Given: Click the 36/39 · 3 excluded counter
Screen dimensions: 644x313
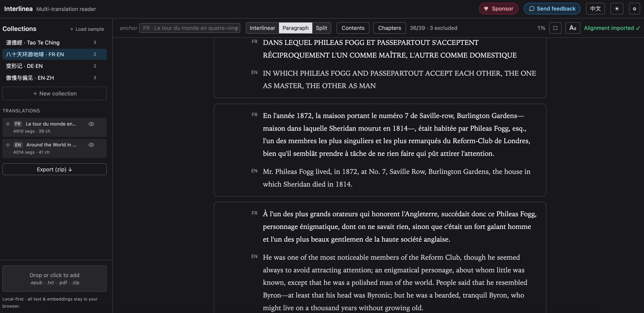Looking at the screenshot, I should [433, 28].
